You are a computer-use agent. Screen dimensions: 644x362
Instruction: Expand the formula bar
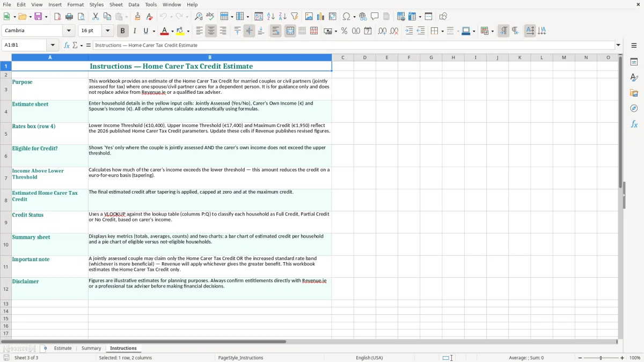[x=618, y=45]
